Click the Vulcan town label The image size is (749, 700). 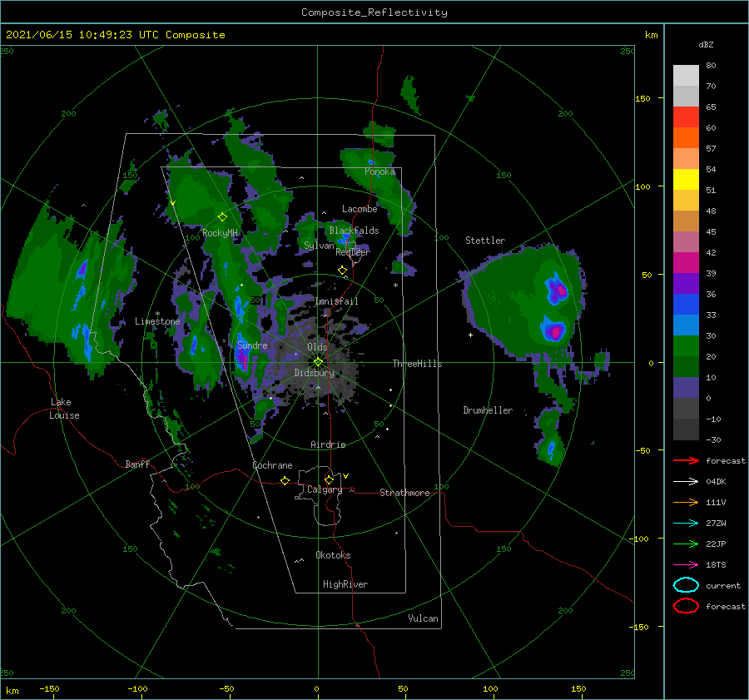coord(423,618)
